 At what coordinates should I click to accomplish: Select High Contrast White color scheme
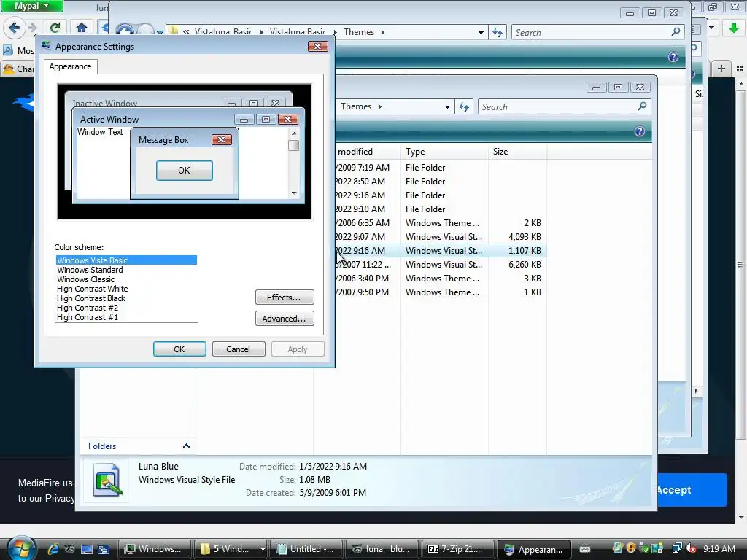[x=126, y=289]
